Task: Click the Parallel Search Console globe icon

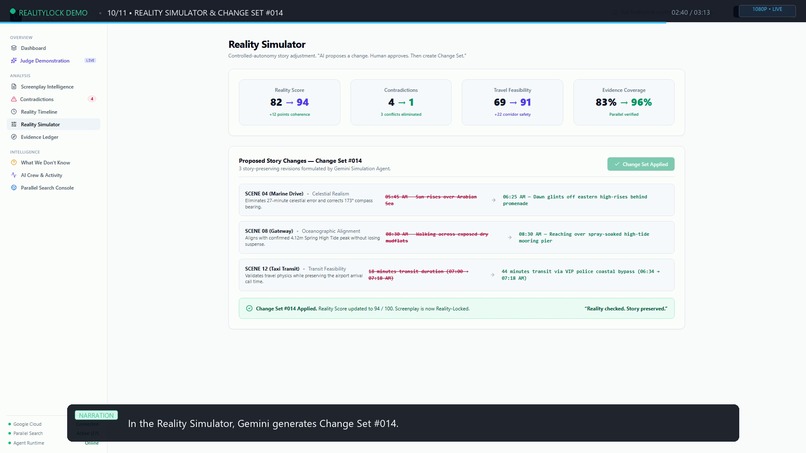Action: coord(14,188)
